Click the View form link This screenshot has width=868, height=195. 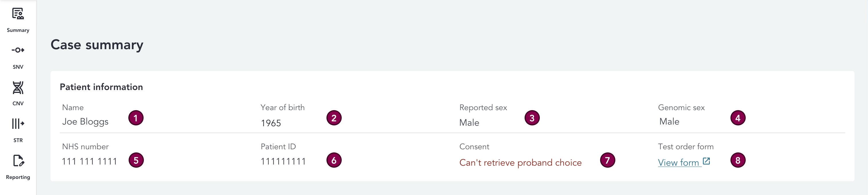pos(678,162)
